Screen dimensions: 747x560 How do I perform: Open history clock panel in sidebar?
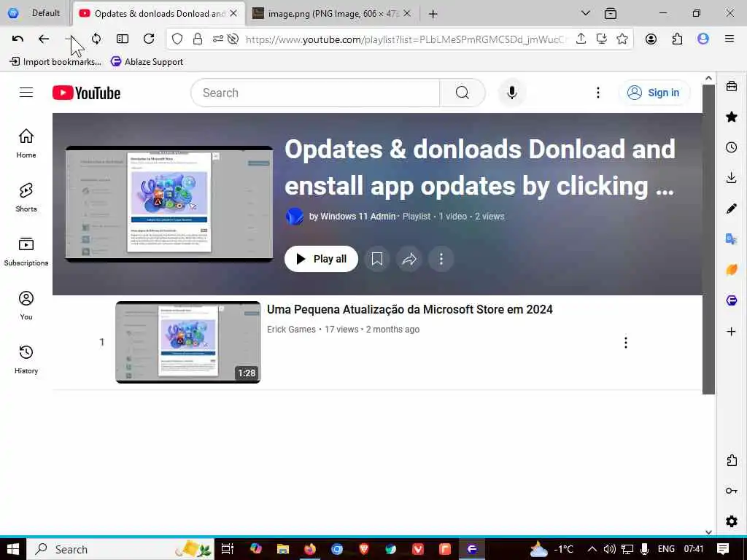pyautogui.click(x=731, y=147)
